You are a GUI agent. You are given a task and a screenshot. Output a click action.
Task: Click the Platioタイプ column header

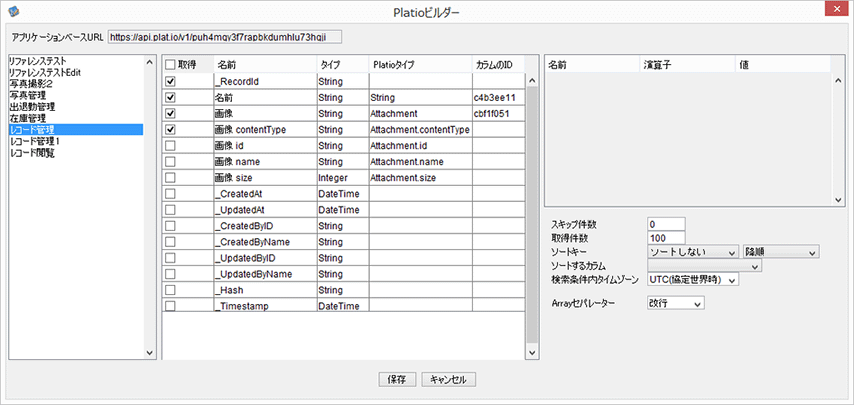(420, 65)
